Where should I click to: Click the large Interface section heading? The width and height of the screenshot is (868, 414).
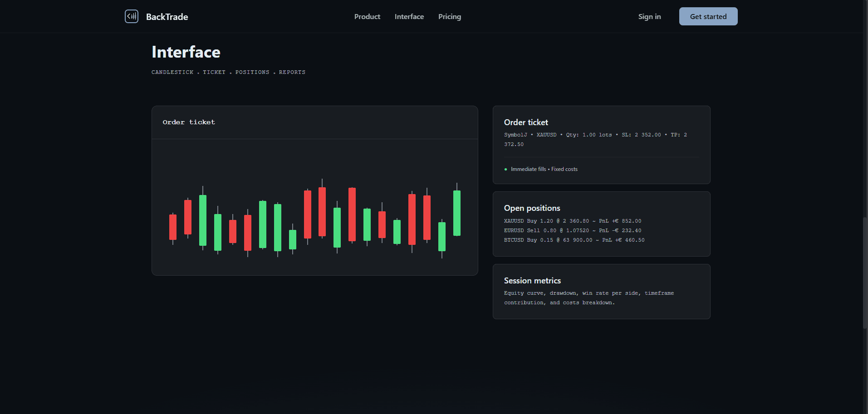186,52
